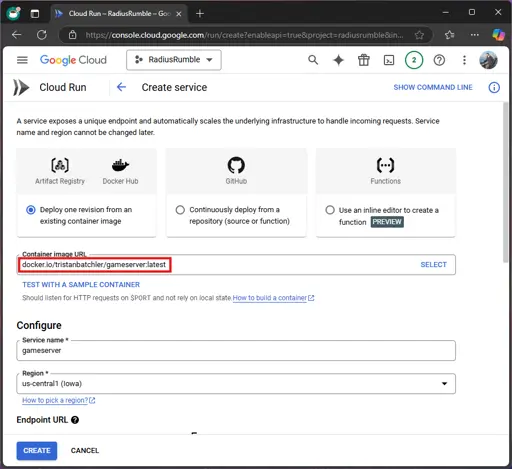The width and height of the screenshot is (512, 469).
Task: Open the Region us-central1 (Iowa) dropdown
Action: coord(236,384)
